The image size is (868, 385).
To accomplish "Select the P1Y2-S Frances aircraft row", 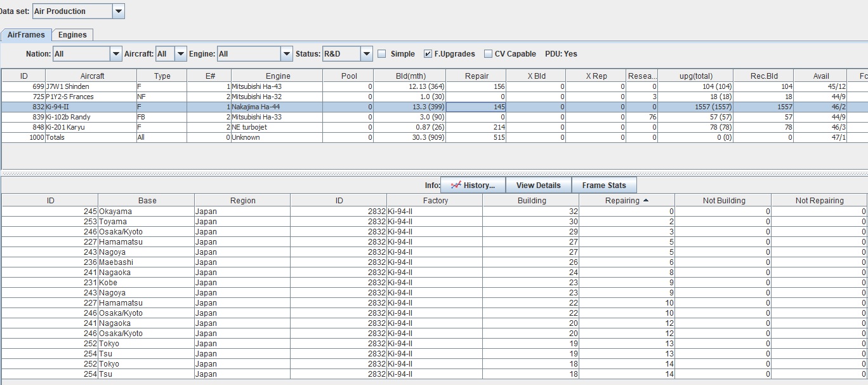I will [x=434, y=97].
